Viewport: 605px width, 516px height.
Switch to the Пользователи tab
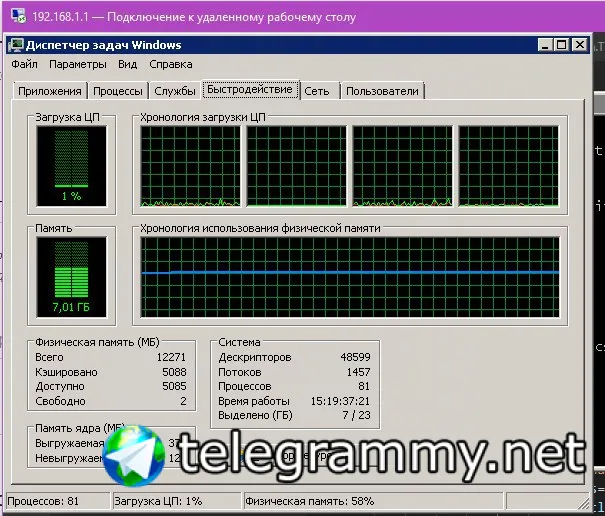(382, 91)
